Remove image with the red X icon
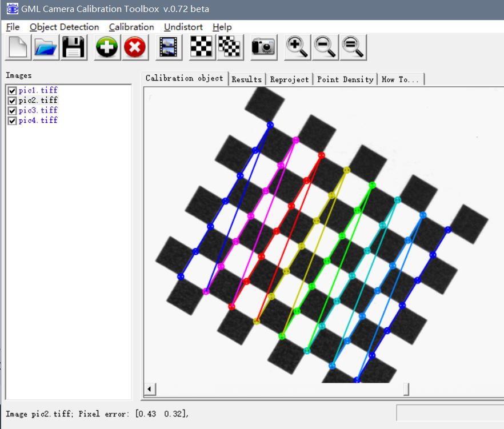 point(135,47)
